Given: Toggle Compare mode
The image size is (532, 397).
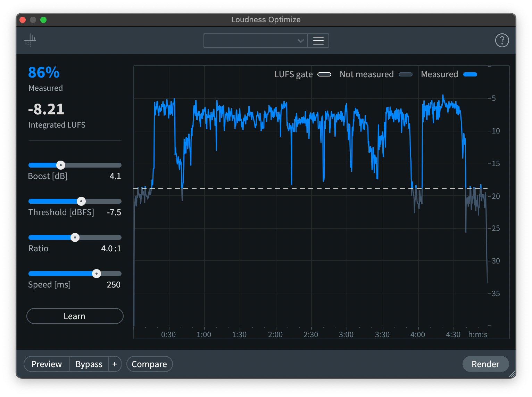Looking at the screenshot, I should [149, 364].
